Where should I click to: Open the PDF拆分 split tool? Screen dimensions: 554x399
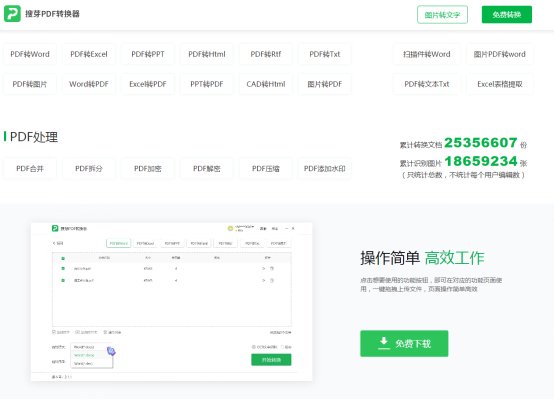[x=89, y=169]
